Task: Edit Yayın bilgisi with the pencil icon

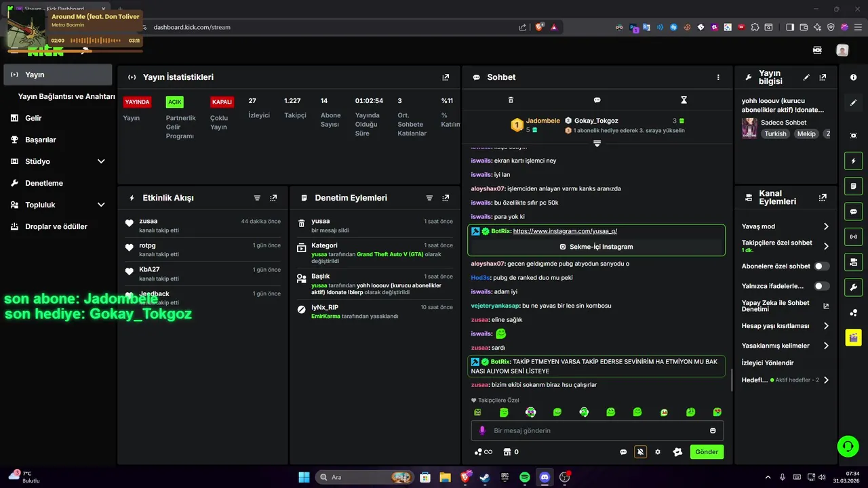Action: 806,77
